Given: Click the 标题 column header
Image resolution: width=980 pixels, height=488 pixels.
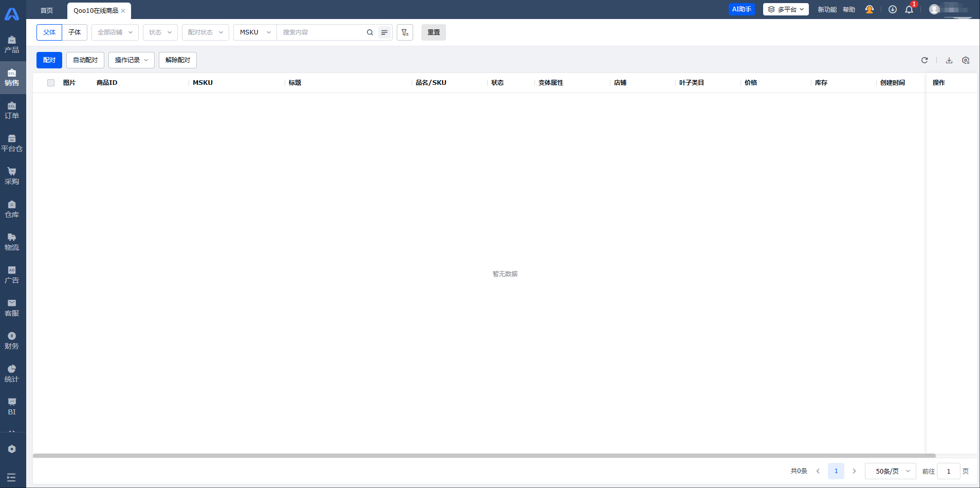Looking at the screenshot, I should [x=295, y=83].
